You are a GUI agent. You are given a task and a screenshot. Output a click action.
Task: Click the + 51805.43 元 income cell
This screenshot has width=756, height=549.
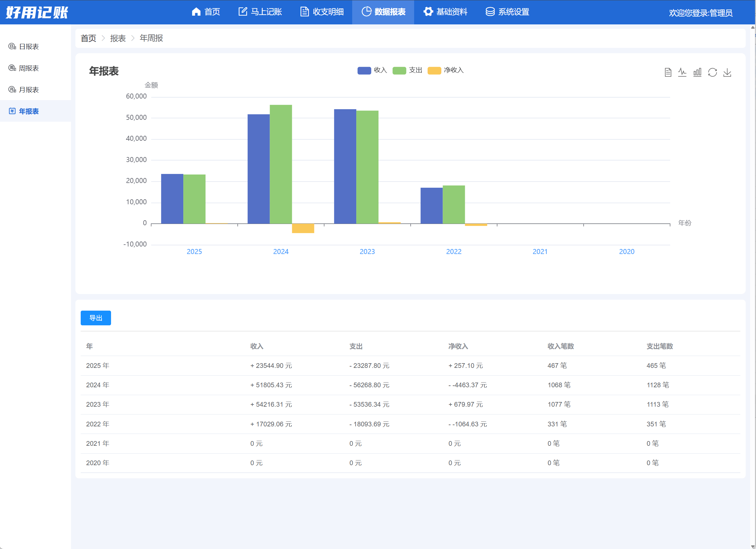(x=271, y=385)
